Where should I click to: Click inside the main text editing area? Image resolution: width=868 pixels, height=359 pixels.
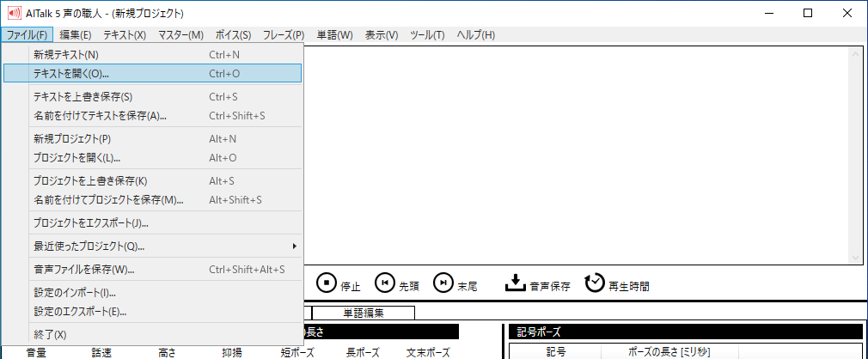576,155
